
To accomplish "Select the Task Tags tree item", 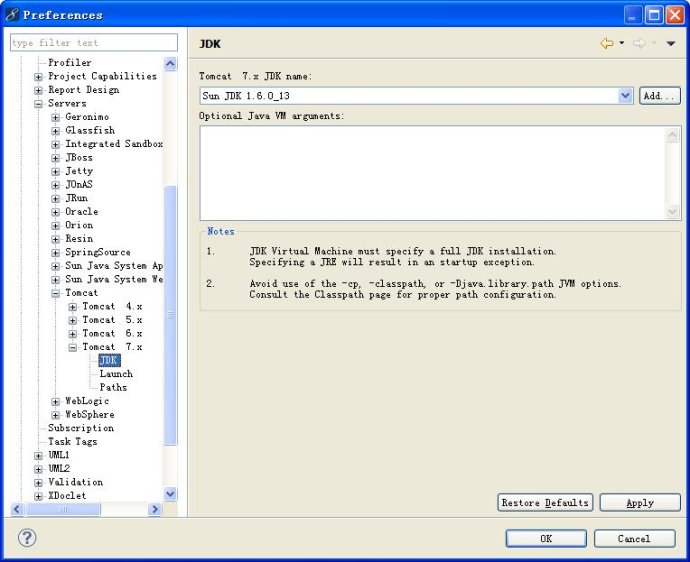I will (73, 441).
